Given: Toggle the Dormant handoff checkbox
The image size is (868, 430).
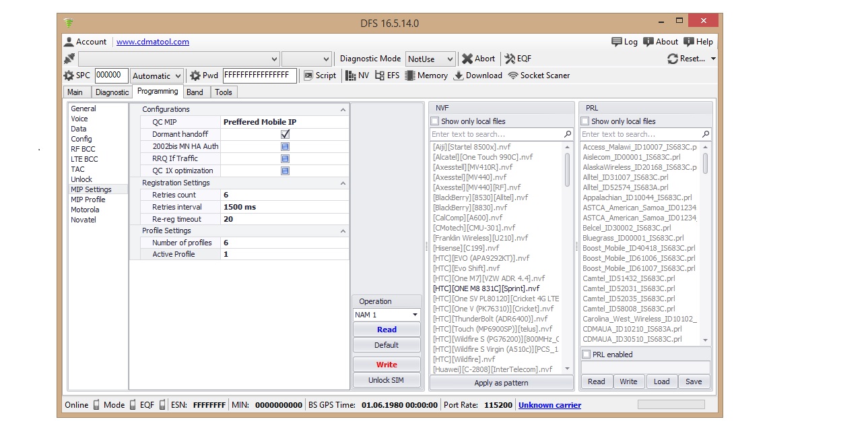Looking at the screenshot, I should coord(285,134).
